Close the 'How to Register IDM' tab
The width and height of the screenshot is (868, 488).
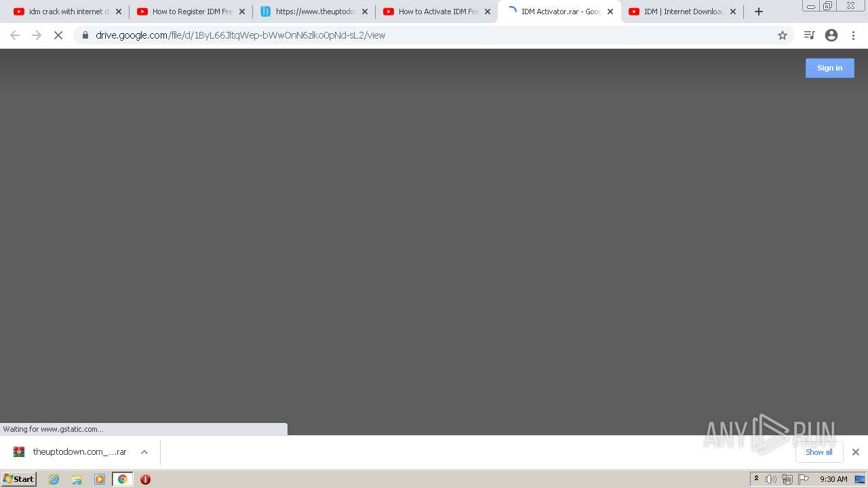pos(242,12)
